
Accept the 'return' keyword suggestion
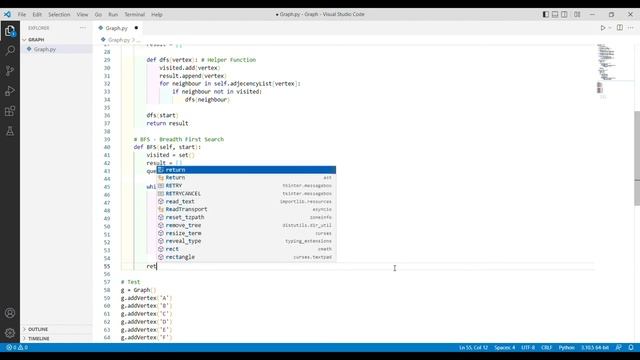tap(246, 170)
